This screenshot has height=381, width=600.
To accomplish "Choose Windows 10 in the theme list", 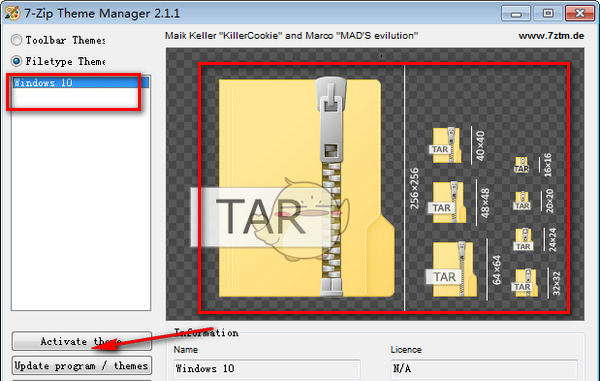I will coord(81,83).
